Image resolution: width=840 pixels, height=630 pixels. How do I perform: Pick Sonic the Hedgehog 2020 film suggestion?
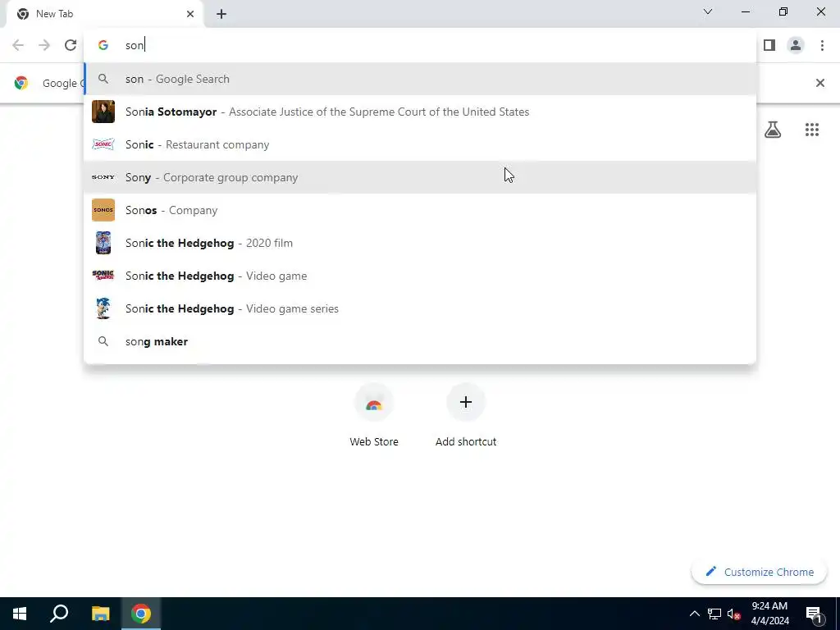[420, 243]
